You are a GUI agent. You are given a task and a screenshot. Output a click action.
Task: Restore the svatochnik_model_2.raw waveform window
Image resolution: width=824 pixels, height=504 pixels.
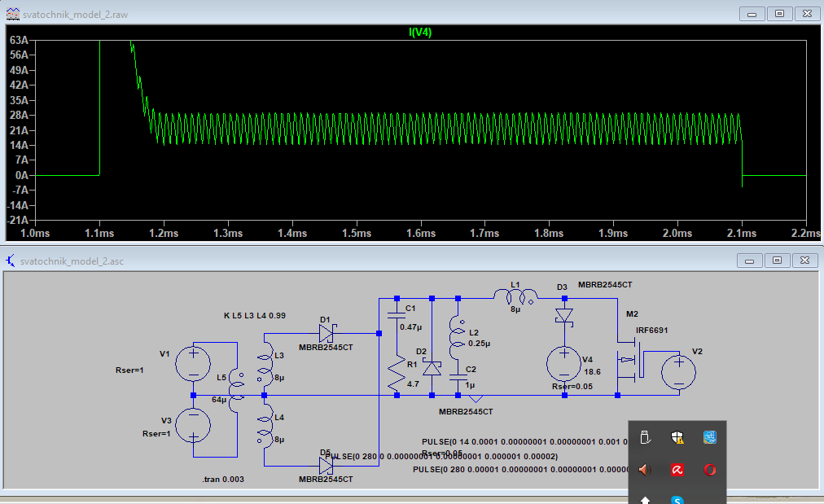click(x=779, y=13)
